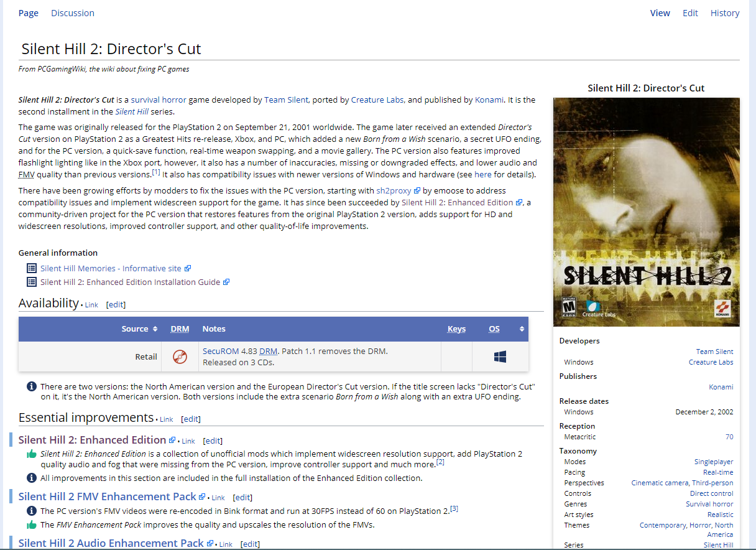Open Team Silent developer link in infobox

[x=714, y=352]
